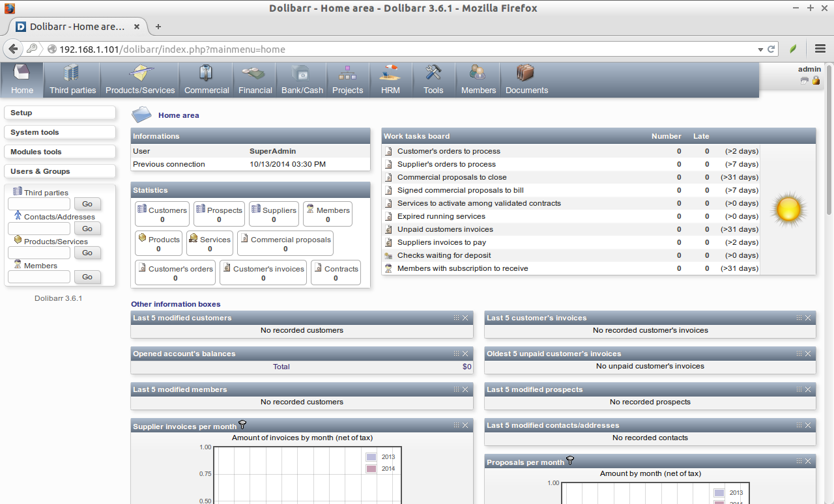The height and width of the screenshot is (504, 834).
Task: Click the browser address bar URL
Action: click(172, 49)
